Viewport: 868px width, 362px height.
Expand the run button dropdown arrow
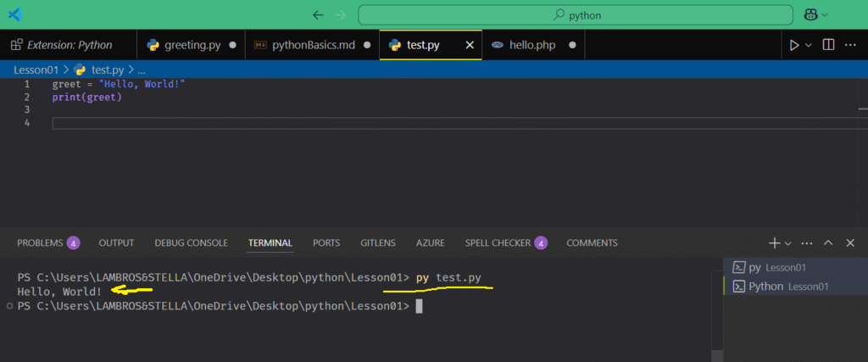[x=808, y=45]
